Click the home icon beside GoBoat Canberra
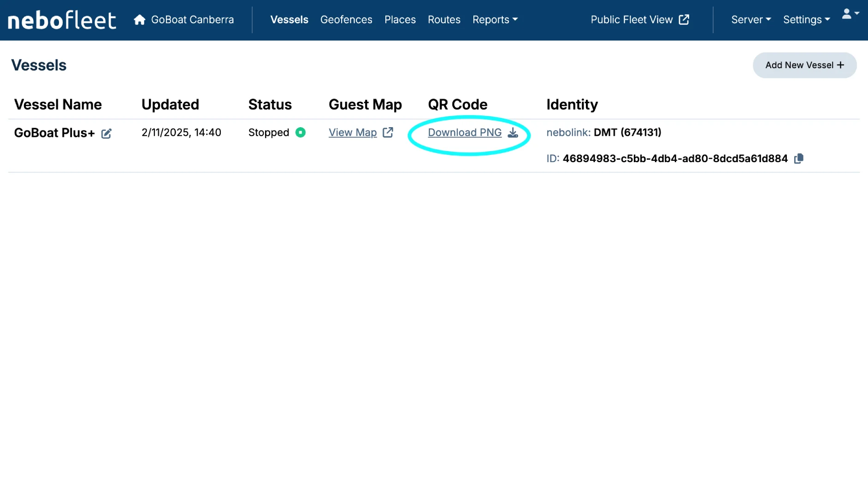The height and width of the screenshot is (480, 868). (x=139, y=20)
